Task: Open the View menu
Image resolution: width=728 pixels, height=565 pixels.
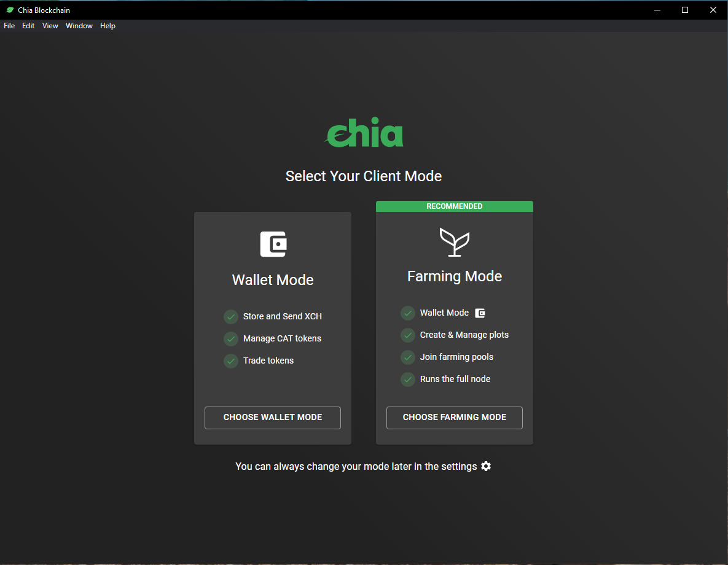Action: pyautogui.click(x=50, y=26)
